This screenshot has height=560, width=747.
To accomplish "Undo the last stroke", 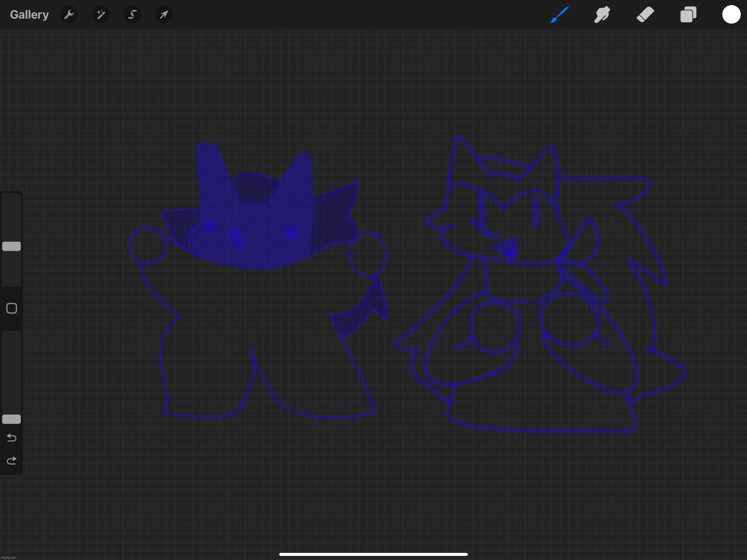I will coord(11,438).
